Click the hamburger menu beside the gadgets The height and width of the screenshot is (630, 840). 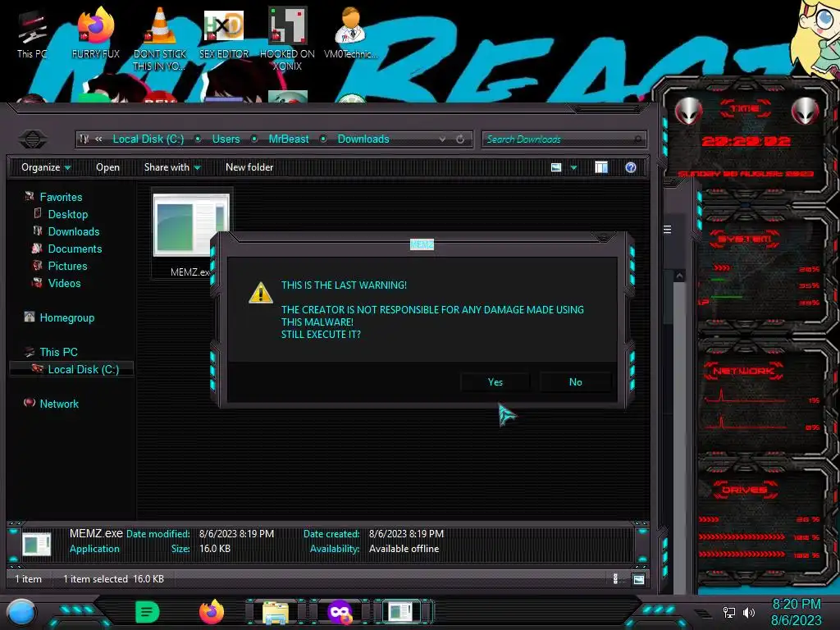coord(668,230)
